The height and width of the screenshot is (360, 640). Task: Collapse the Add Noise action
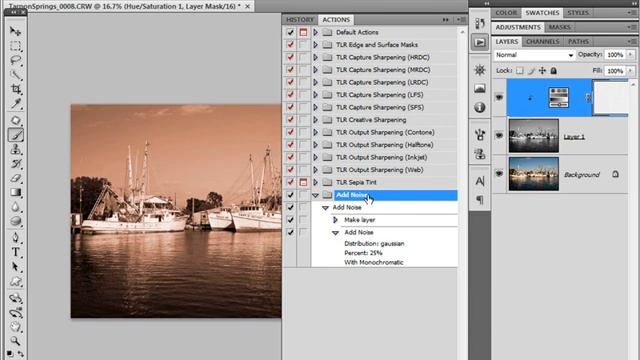click(325, 208)
